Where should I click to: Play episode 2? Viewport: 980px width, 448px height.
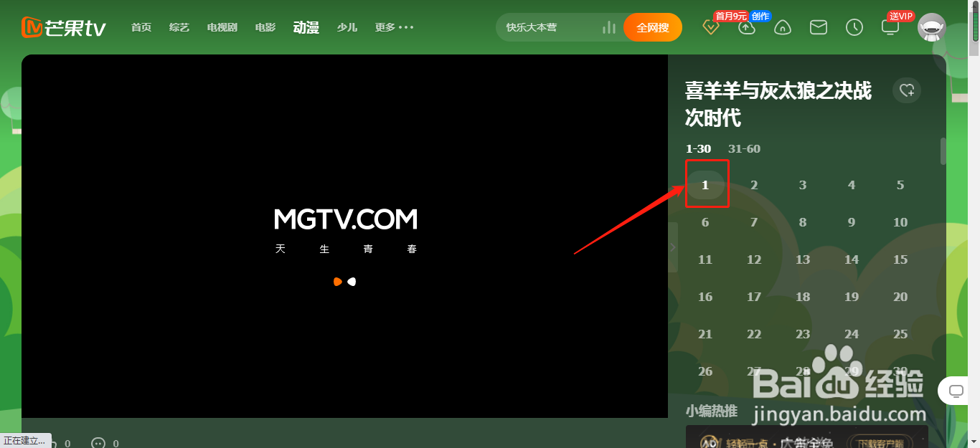point(754,185)
